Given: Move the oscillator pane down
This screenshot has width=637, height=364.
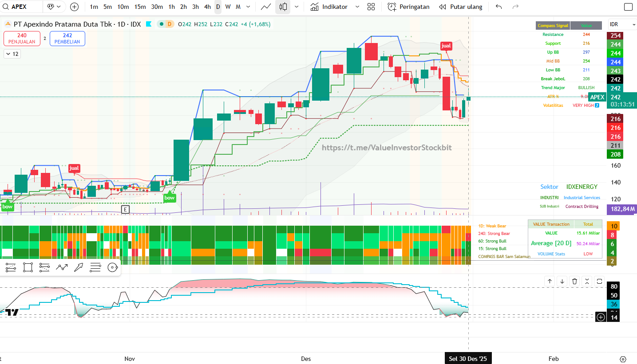Looking at the screenshot, I should [562, 281].
